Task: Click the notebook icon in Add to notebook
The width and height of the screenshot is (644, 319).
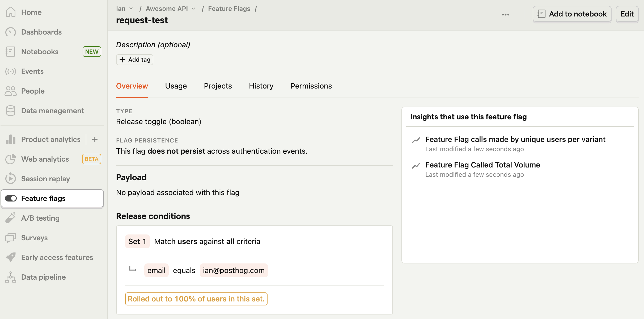Action: click(541, 14)
